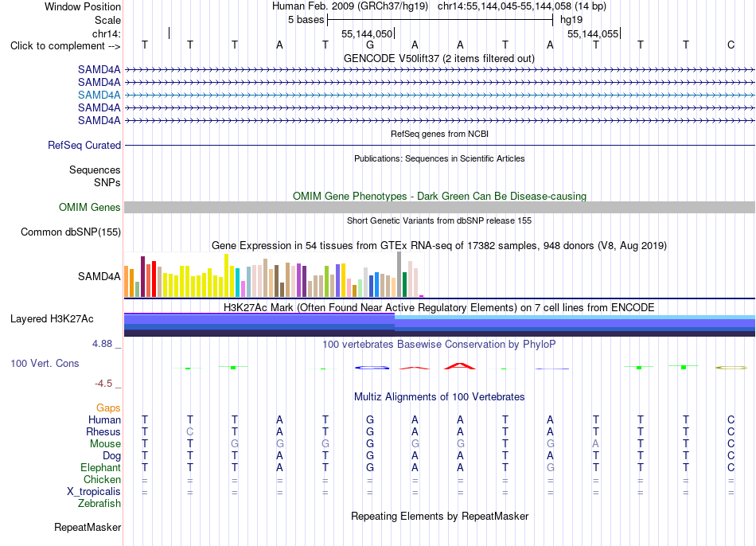Screen dimensions: 756x546
Task: Open 'Repeating Elements by RepeatMasker' track title
Action: pyautogui.click(x=439, y=516)
